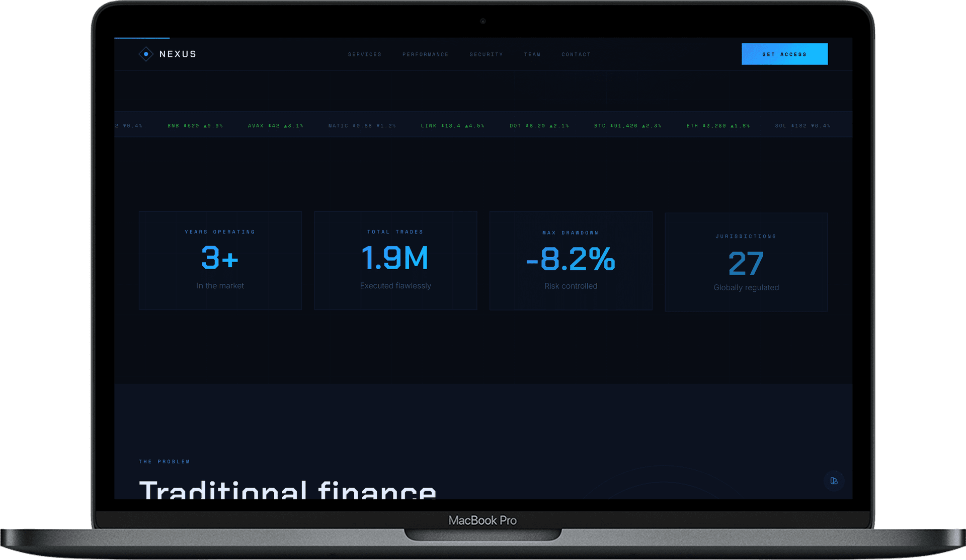Screen dimensions: 966x560
Task: Click the 'TOTAL TRADES' card label
Action: 395,232
